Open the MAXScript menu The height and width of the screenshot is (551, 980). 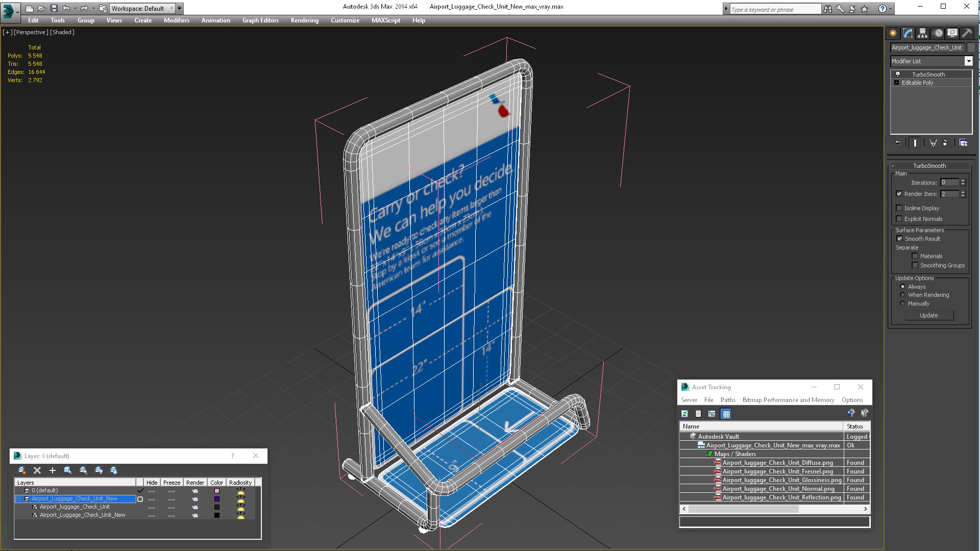pos(385,20)
